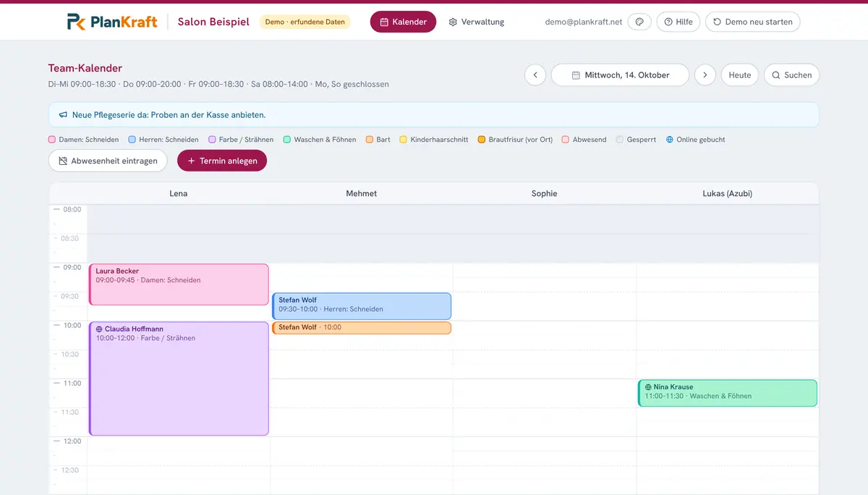Restart the demo via Demo neu starten
Screen dimensions: 868x495
[x=753, y=22]
